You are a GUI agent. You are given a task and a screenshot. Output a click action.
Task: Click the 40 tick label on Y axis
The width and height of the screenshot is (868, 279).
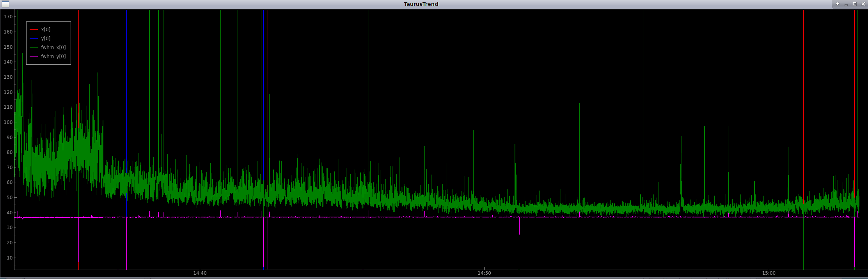click(8, 213)
